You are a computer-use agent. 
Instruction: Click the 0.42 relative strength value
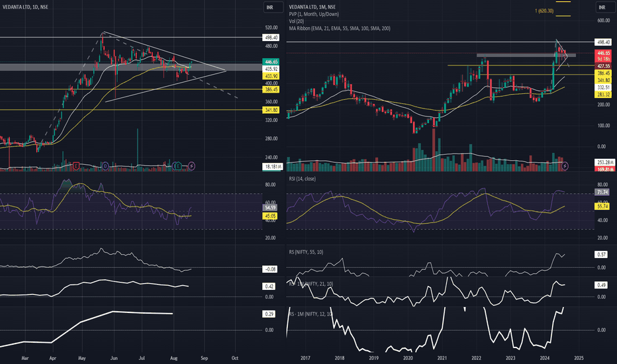click(269, 287)
